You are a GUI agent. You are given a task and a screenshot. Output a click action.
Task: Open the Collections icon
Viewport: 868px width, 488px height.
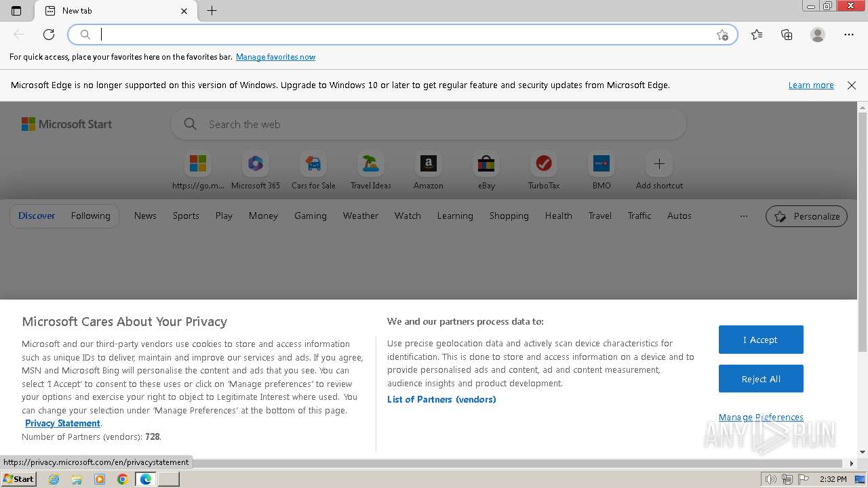[787, 35]
